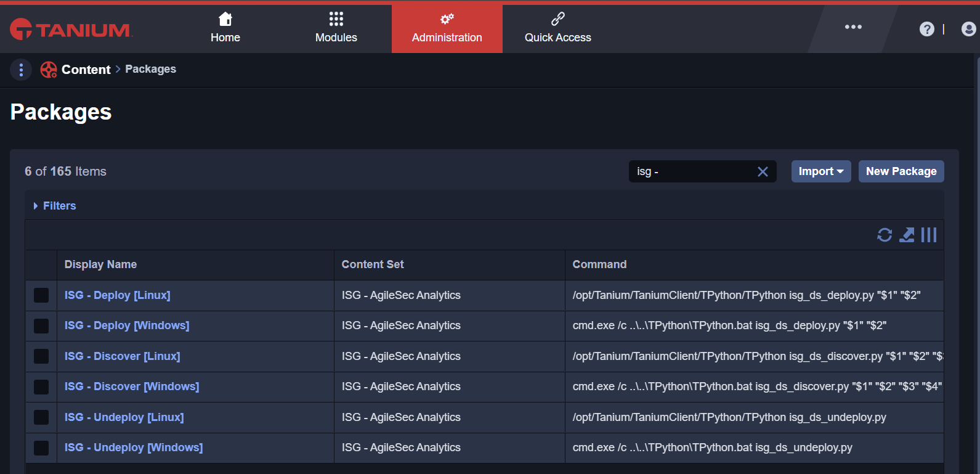Click the Tanium logo

coord(71,29)
